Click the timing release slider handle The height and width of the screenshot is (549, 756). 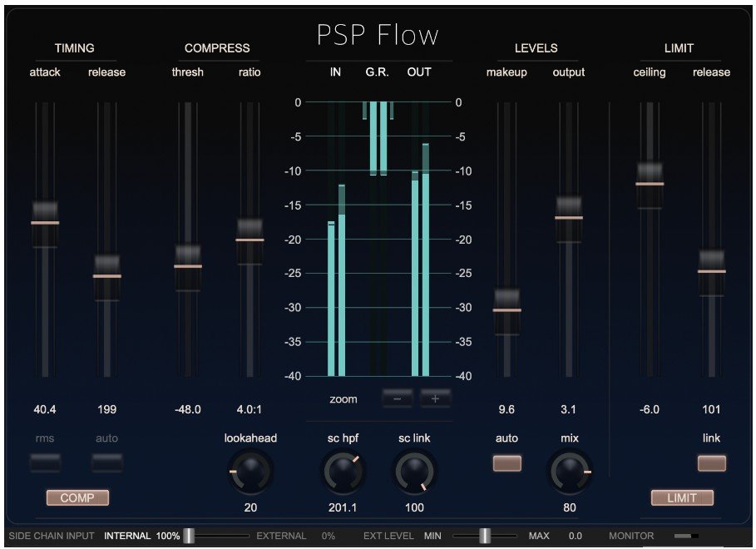coord(107,277)
